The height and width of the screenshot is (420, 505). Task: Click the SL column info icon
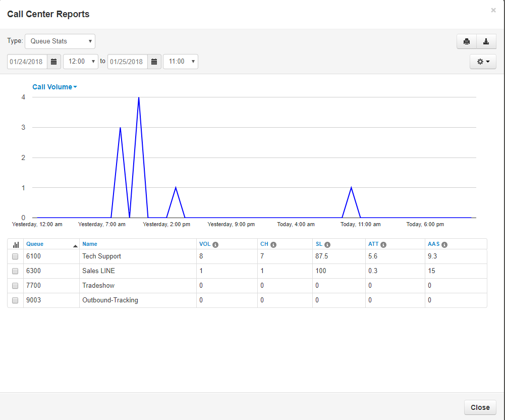click(x=327, y=244)
